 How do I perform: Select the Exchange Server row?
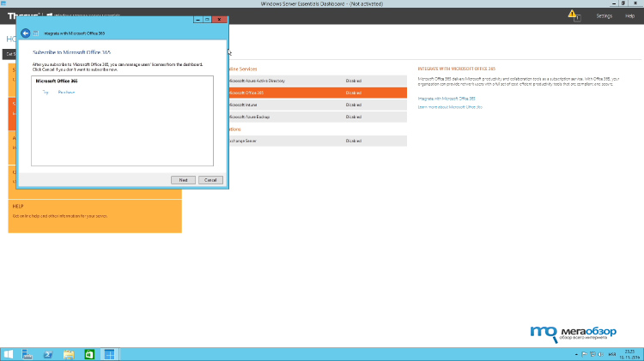(318, 141)
